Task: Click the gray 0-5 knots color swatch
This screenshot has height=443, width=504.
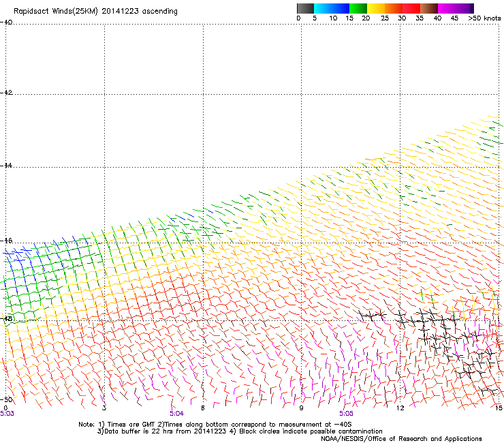Action: 305,8
